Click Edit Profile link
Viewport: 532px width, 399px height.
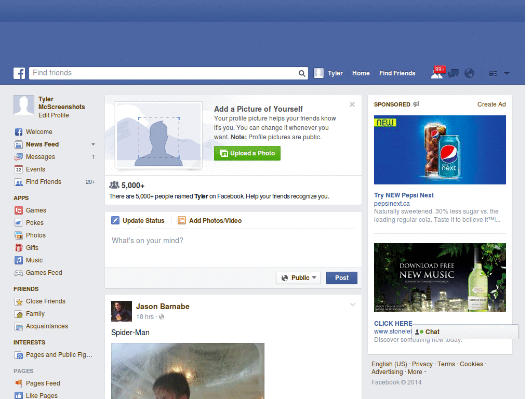coord(54,115)
